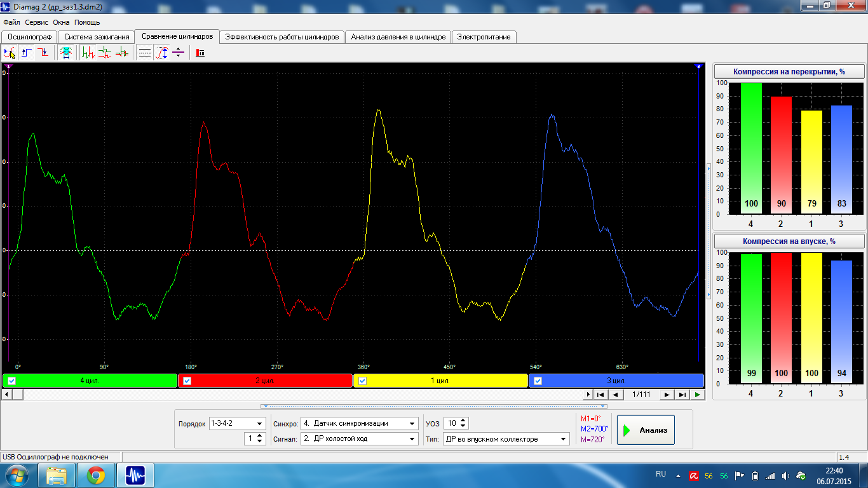Click the blue cylinder 3 intake bar showing 94
The width and height of the screenshot is (868, 488).
click(842, 322)
